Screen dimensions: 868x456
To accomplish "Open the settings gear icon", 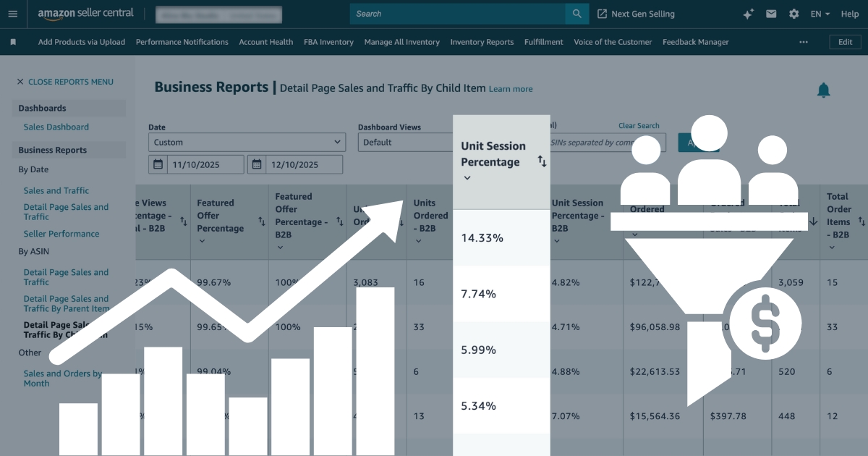I will tap(793, 14).
